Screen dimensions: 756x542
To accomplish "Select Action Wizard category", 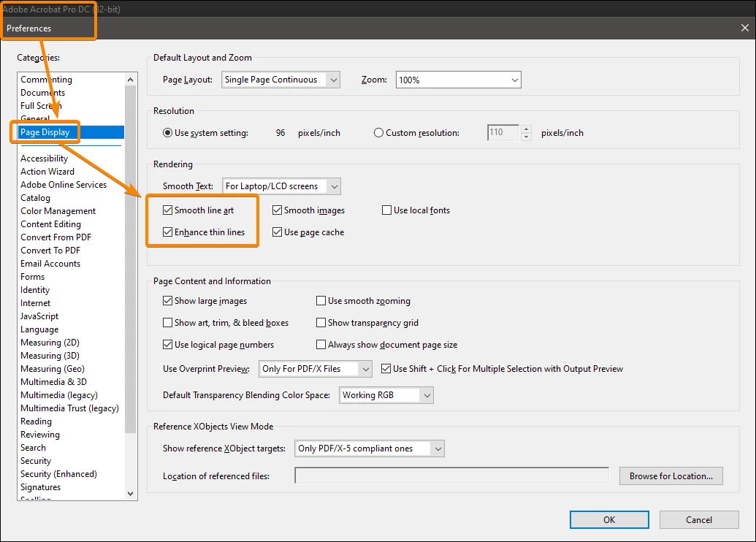I will click(47, 171).
